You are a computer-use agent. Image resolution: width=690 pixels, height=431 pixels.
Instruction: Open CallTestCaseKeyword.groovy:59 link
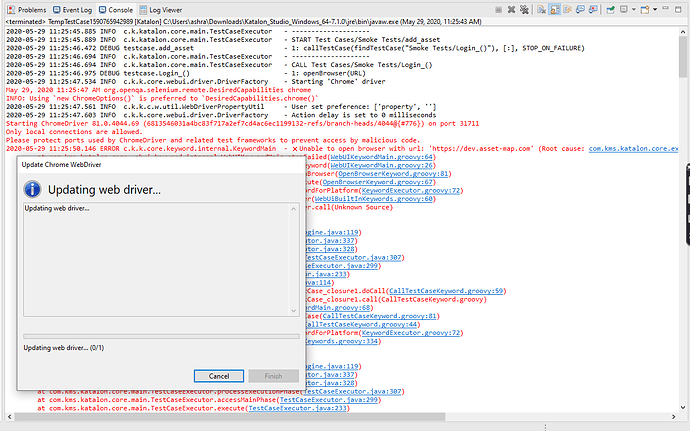[446, 291]
